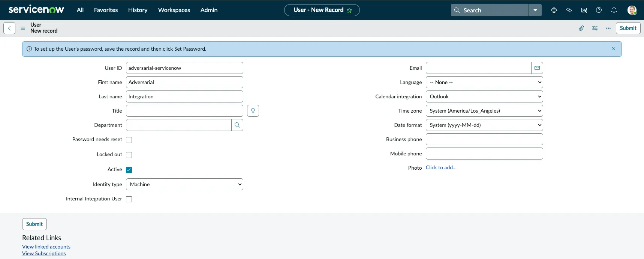Go back with the left chevron button
Screen dimensions: 644x259
click(9, 28)
